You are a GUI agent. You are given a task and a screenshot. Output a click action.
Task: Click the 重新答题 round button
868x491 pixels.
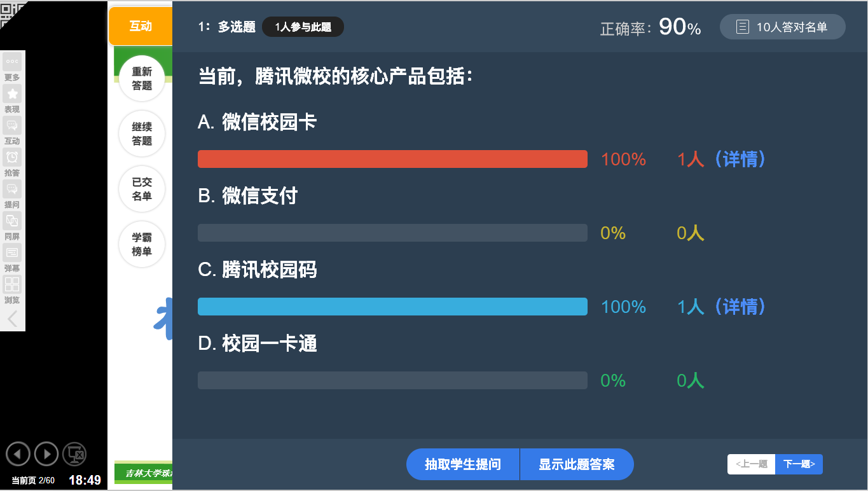click(142, 79)
